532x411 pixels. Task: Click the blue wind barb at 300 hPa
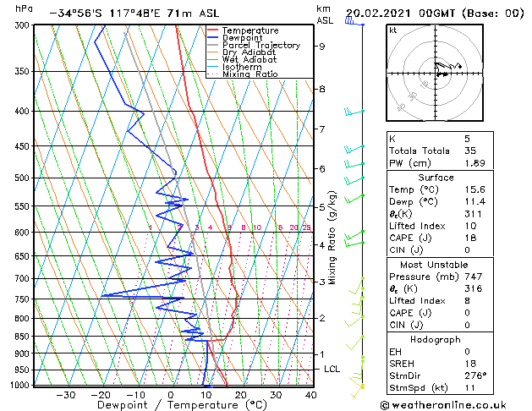pos(354,22)
